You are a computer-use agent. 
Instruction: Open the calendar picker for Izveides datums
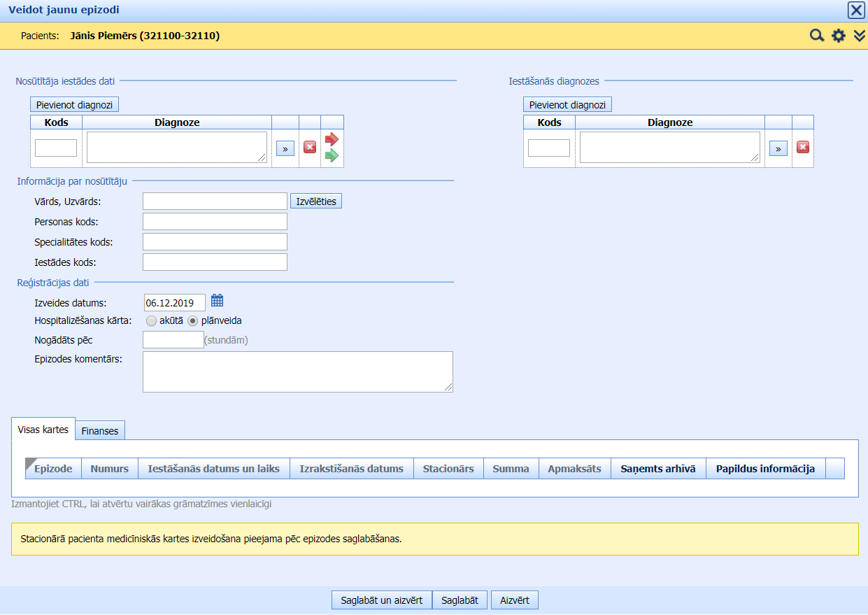(x=217, y=301)
